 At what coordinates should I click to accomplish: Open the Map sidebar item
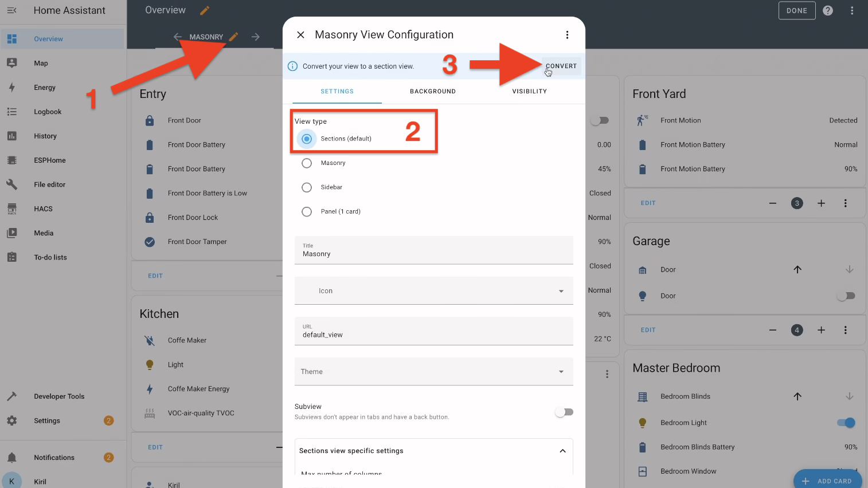pyautogui.click(x=62, y=63)
